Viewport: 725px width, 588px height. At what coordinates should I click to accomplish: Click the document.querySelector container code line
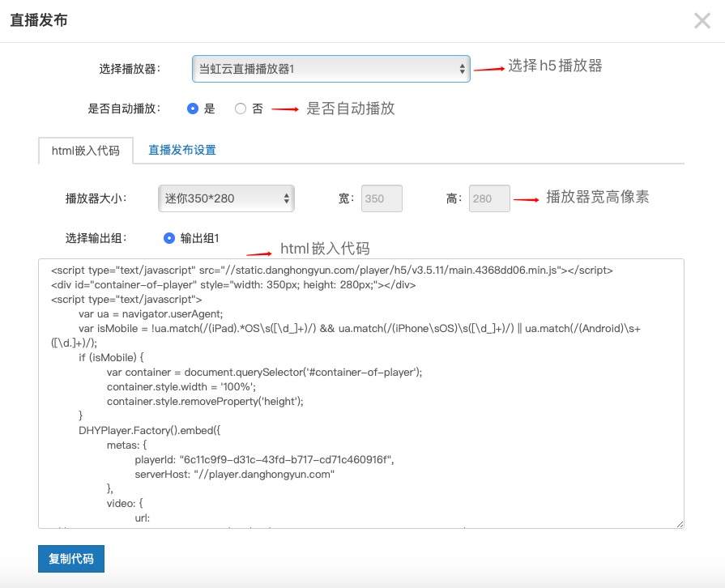tap(264, 372)
